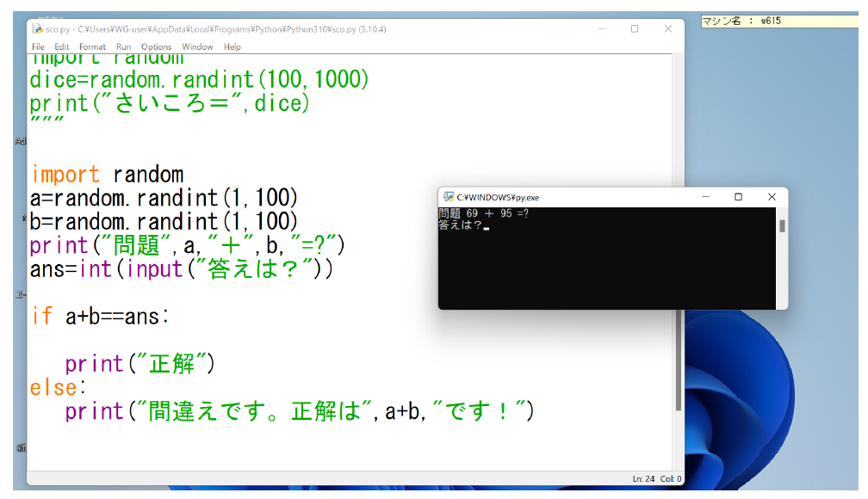Click the Ln: 24 status bar indicator
Screen dimensions: 868x499
643,479
